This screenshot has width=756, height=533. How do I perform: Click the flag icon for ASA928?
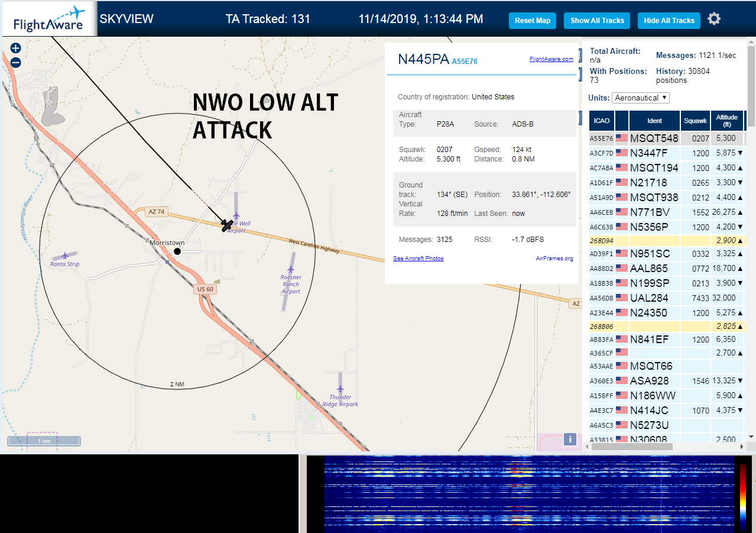(x=622, y=380)
